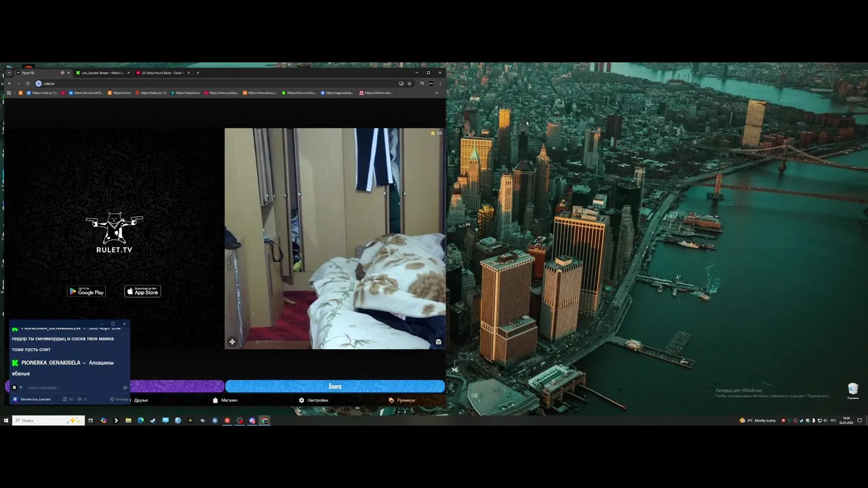Open the Mostly sunny weather widget

coord(757,420)
